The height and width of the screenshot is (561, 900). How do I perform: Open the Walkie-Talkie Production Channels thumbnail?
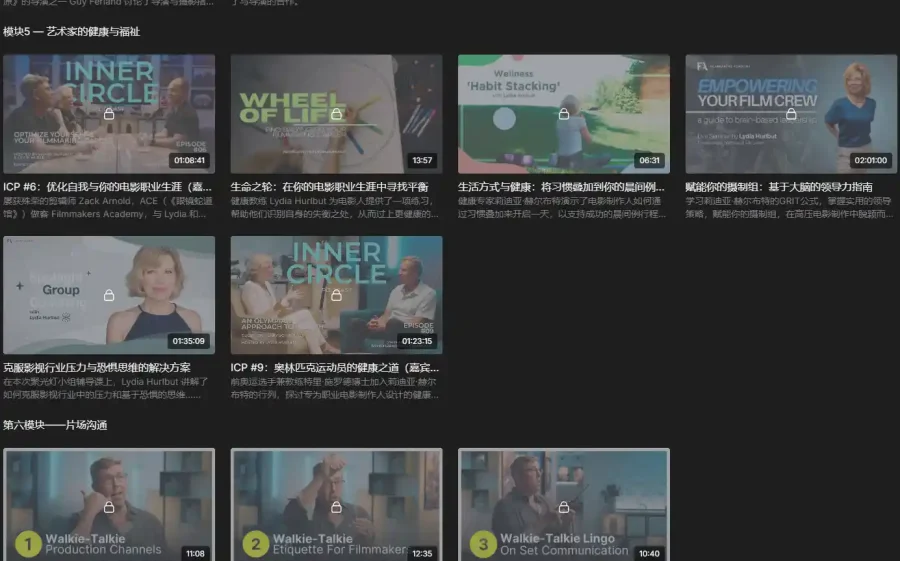tap(109, 505)
